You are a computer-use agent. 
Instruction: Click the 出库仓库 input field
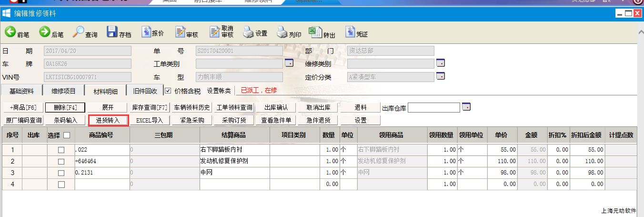[x=434, y=108]
